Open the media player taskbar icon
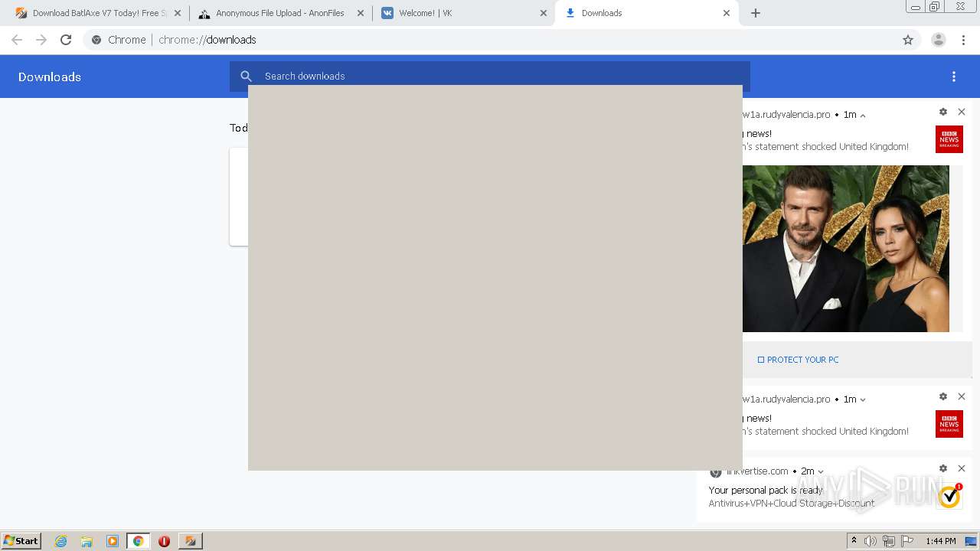The height and width of the screenshot is (551, 980). [113, 541]
